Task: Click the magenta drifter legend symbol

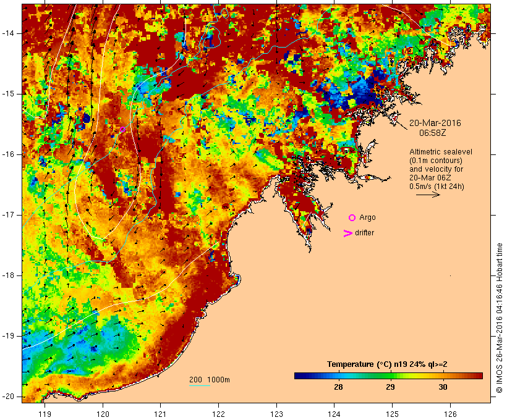Action: point(348,233)
